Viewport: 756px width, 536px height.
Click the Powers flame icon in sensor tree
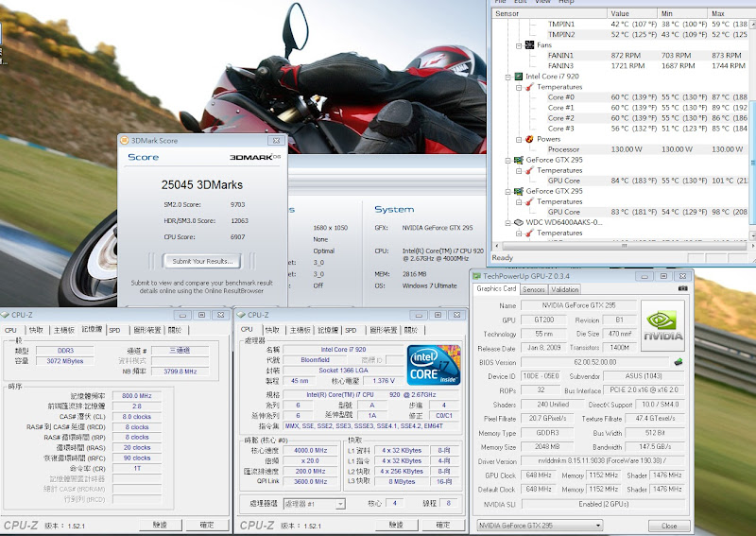(x=528, y=138)
